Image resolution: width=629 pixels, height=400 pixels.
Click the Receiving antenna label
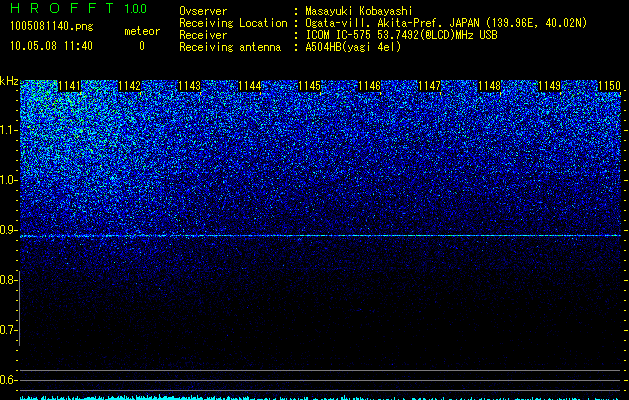coord(230,47)
